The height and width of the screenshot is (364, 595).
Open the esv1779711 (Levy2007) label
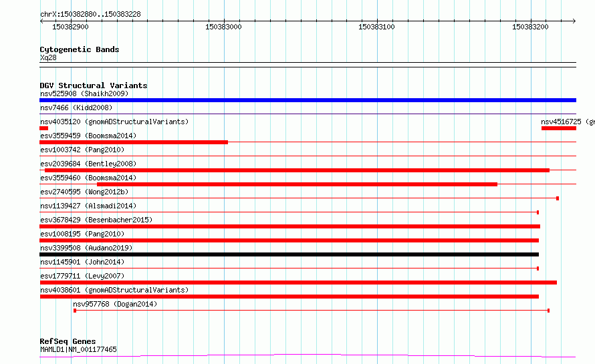[82, 276]
